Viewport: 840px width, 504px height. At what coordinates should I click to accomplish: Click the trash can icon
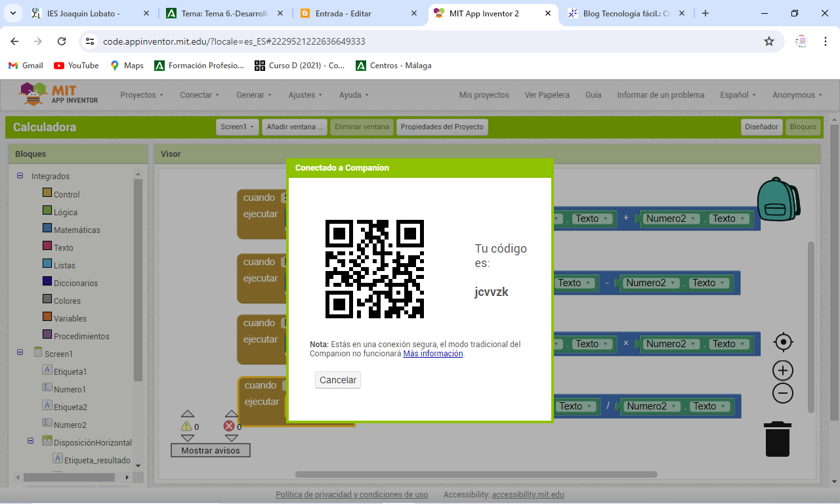[777, 439]
